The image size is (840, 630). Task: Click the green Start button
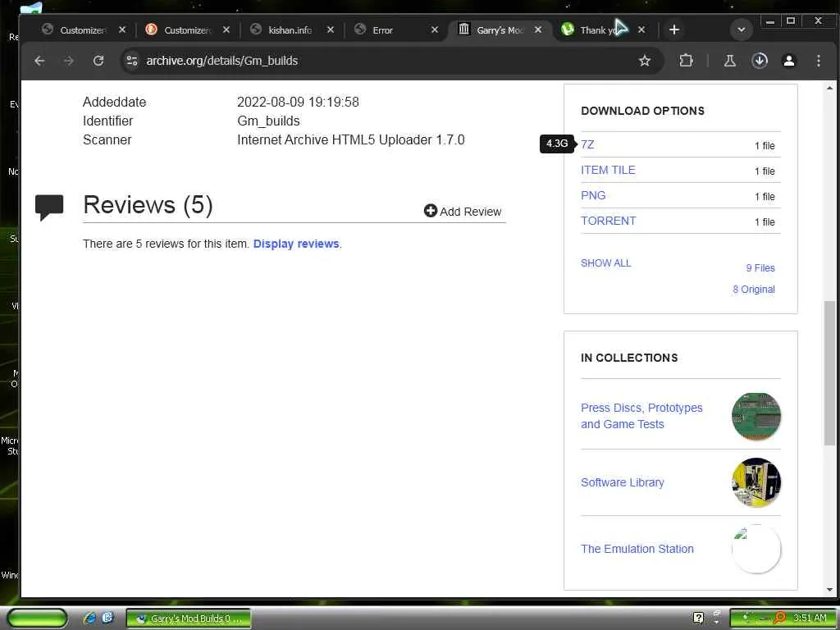(x=38, y=619)
